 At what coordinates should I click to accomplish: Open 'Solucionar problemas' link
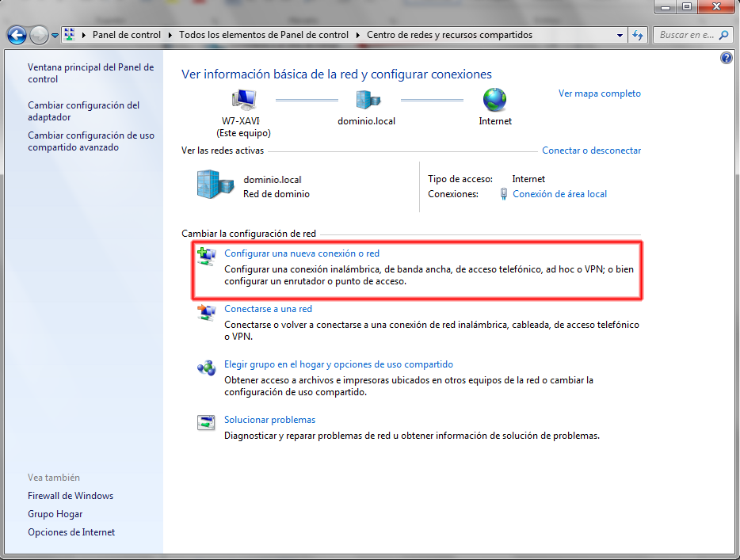coord(269,420)
